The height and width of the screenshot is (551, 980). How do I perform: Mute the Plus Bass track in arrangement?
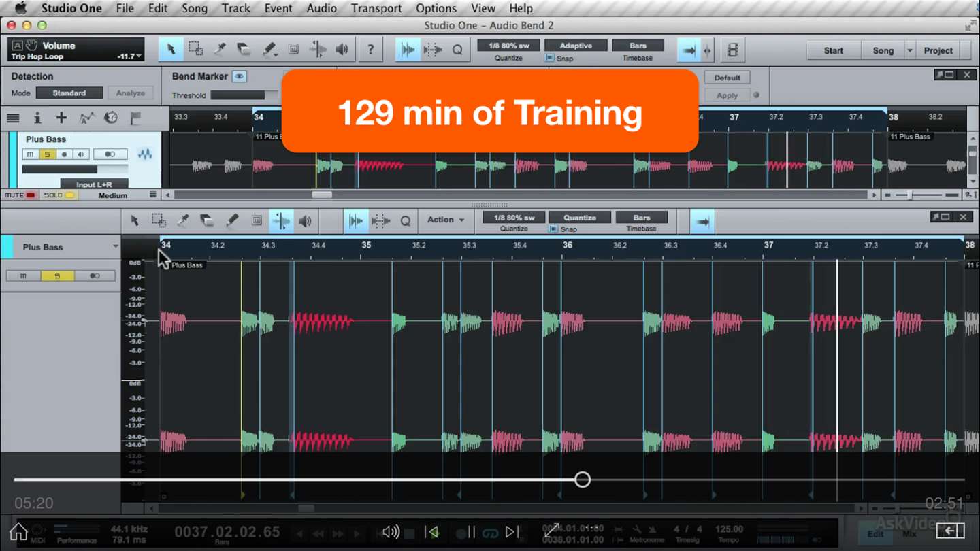coord(30,154)
